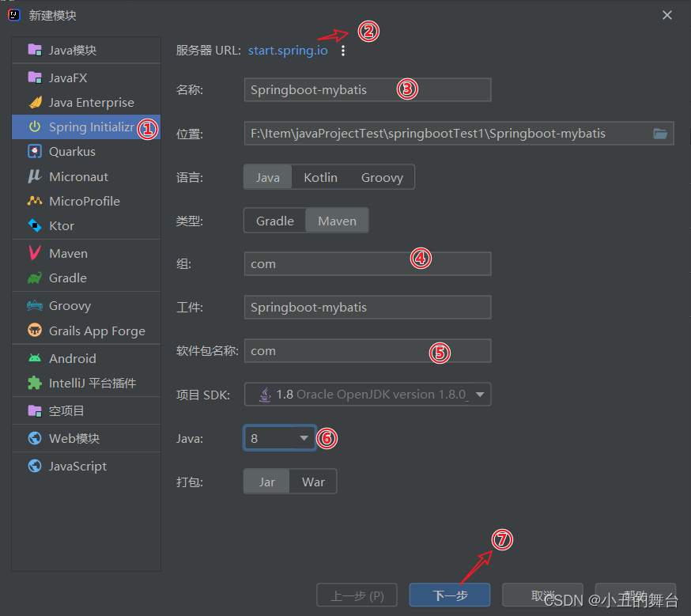Click the Spring Initializr power icon

pyautogui.click(x=35, y=127)
